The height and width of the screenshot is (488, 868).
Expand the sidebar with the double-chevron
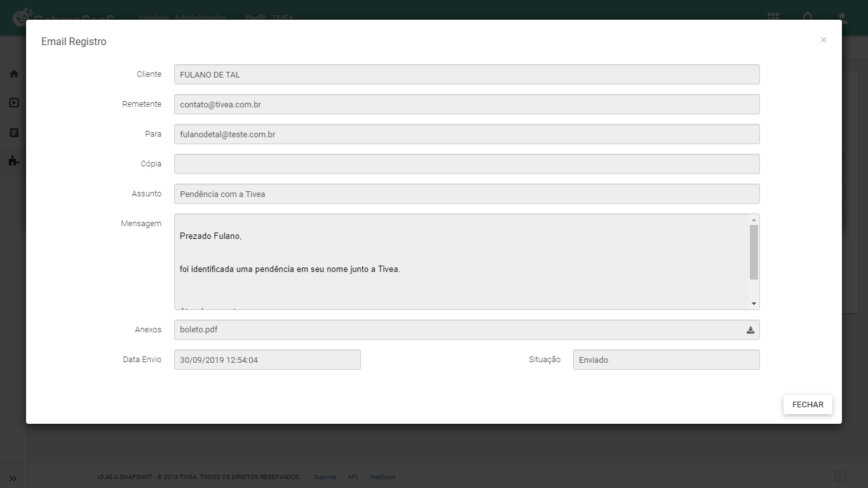pos(13,478)
